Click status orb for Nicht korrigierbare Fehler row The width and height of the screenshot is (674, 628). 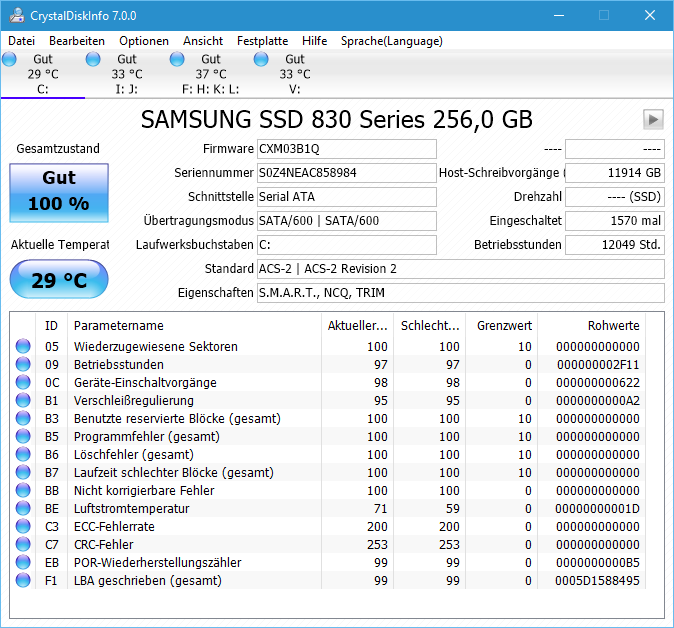(23, 490)
